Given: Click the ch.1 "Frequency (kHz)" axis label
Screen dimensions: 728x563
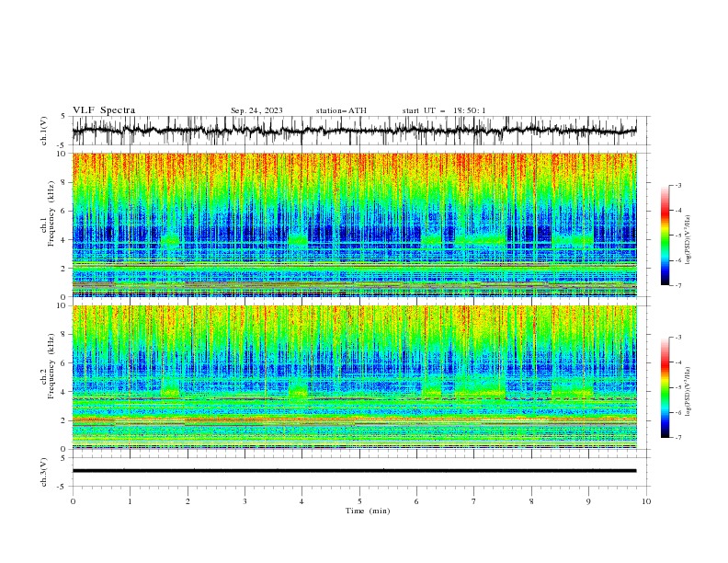Looking at the screenshot, I should pos(51,214).
